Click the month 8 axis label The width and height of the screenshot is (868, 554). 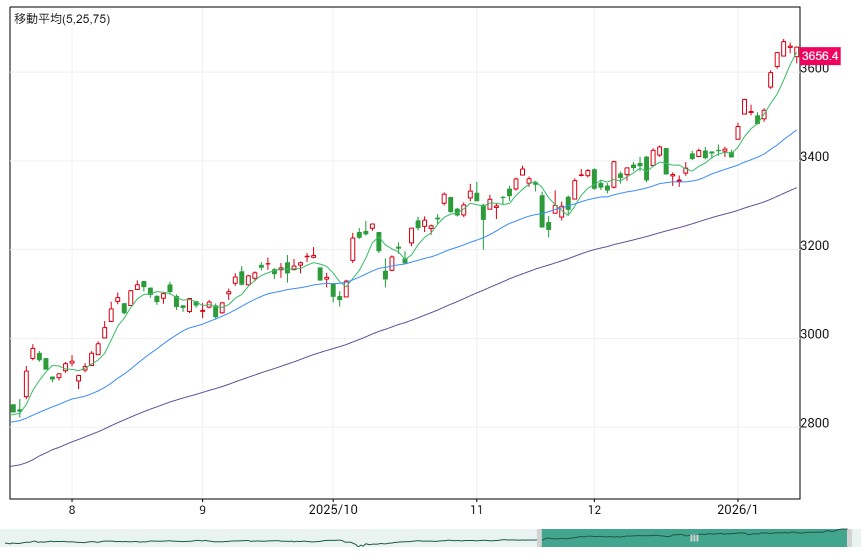coord(72,510)
